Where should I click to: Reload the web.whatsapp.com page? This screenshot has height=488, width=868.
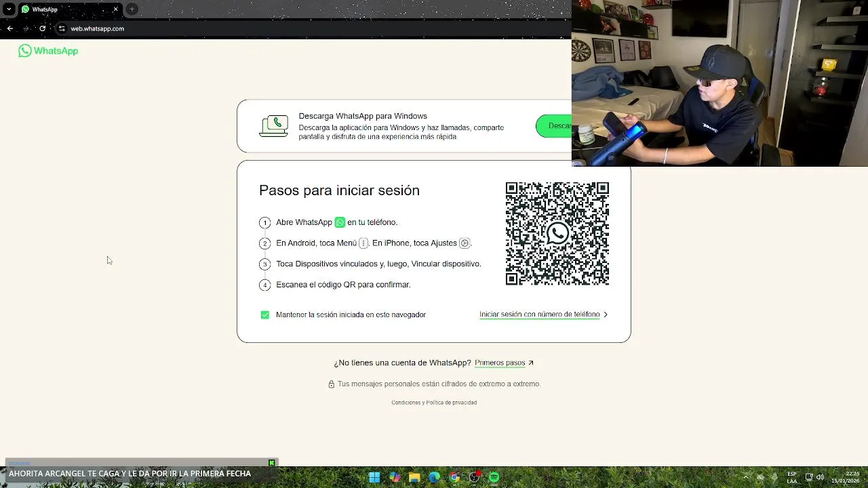42,28
